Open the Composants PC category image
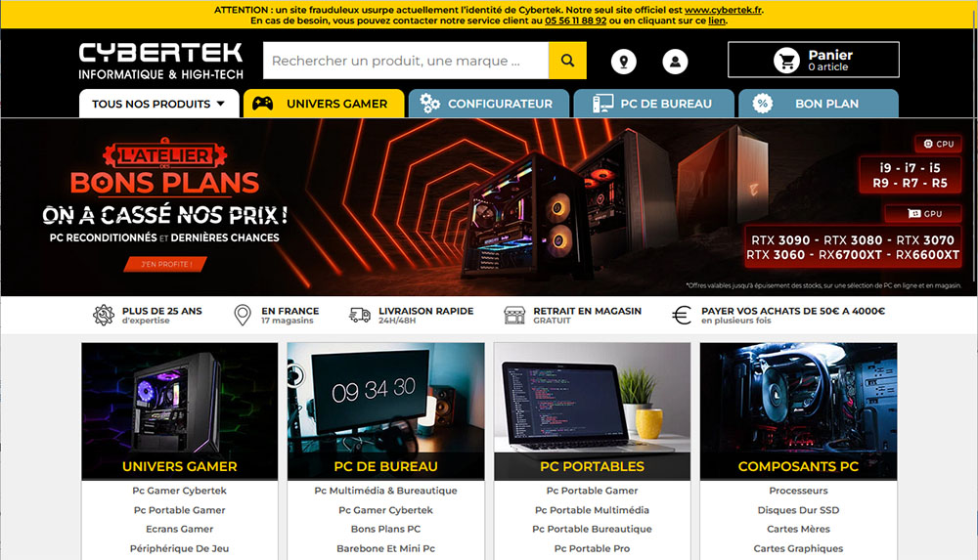The height and width of the screenshot is (560, 978). click(798, 410)
